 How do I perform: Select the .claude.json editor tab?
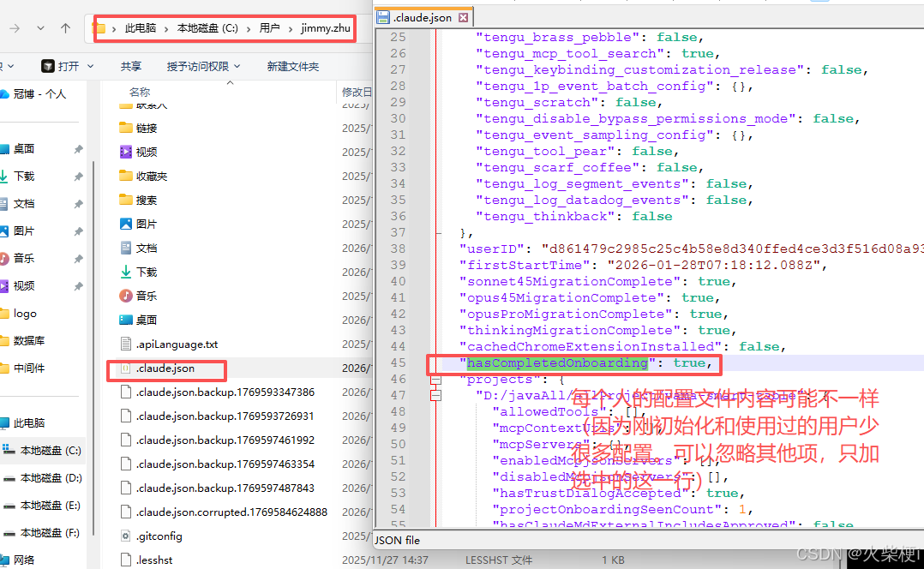(x=423, y=18)
